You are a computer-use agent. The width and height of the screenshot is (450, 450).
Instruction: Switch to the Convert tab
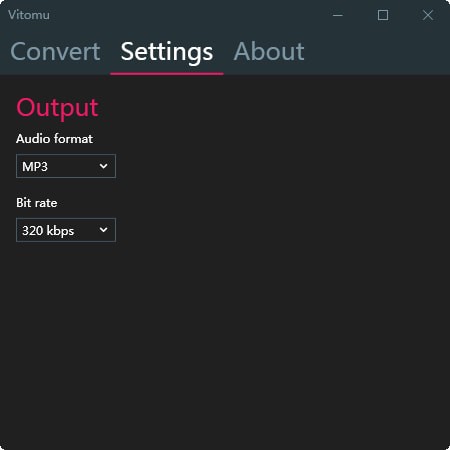click(55, 52)
